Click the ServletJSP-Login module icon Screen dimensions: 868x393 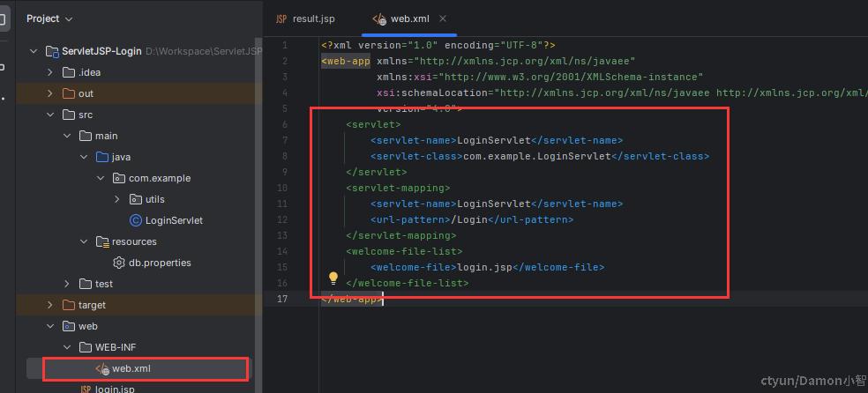point(52,51)
